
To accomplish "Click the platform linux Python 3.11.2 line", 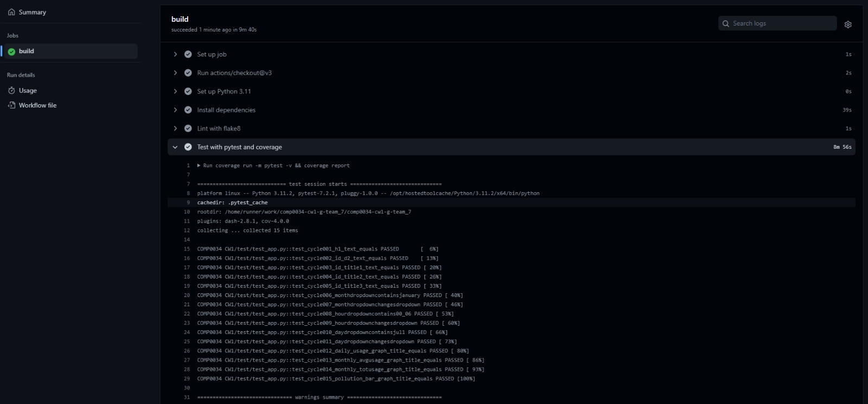I will point(368,193).
